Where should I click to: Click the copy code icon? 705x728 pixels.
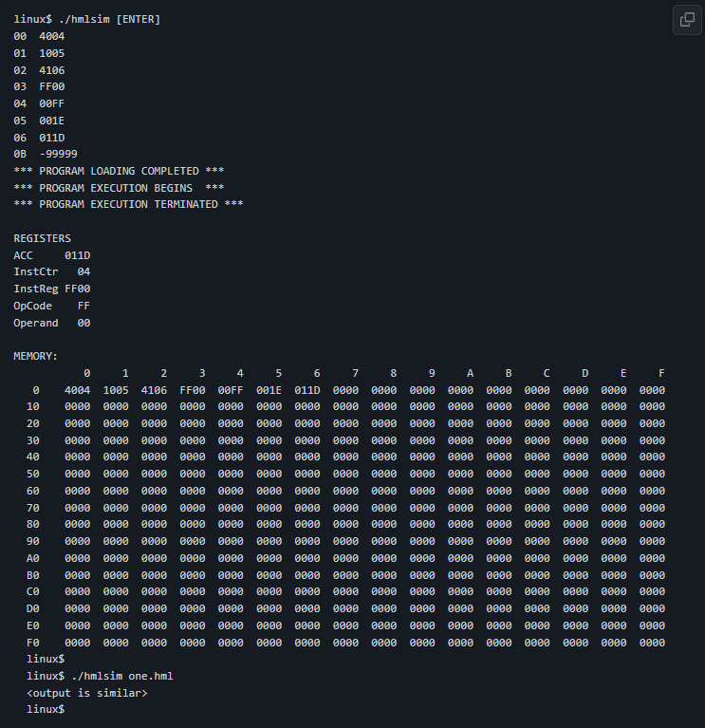tap(687, 20)
